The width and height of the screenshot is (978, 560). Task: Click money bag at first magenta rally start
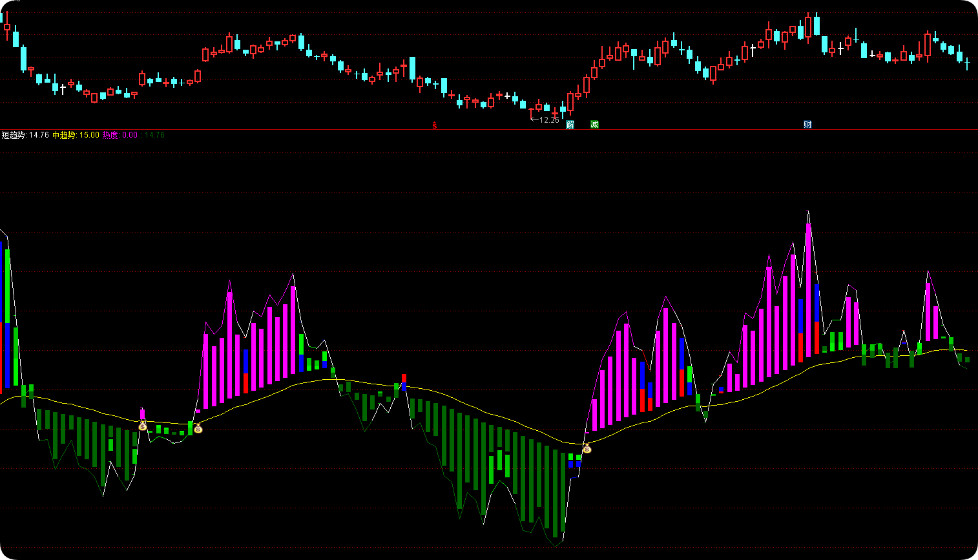tap(198, 428)
